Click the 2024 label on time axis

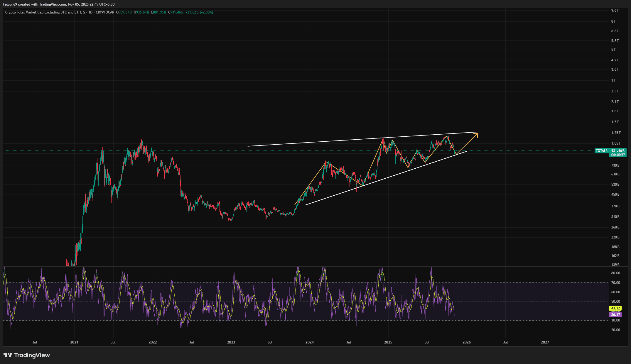pyautogui.click(x=309, y=342)
